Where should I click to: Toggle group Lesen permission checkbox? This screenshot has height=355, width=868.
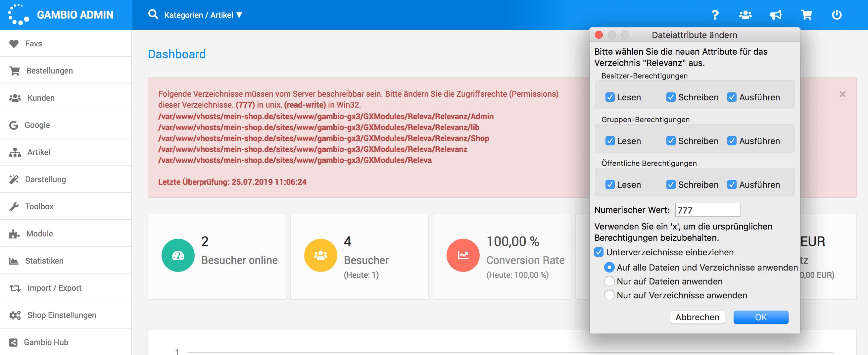(610, 141)
